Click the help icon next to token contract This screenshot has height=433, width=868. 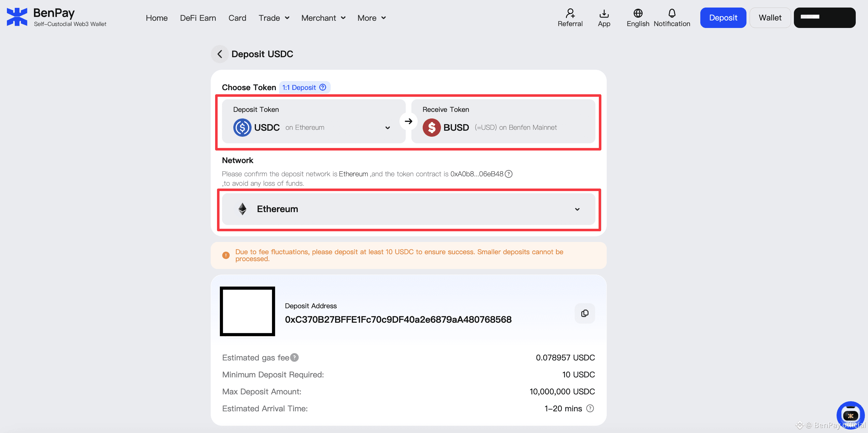508,174
